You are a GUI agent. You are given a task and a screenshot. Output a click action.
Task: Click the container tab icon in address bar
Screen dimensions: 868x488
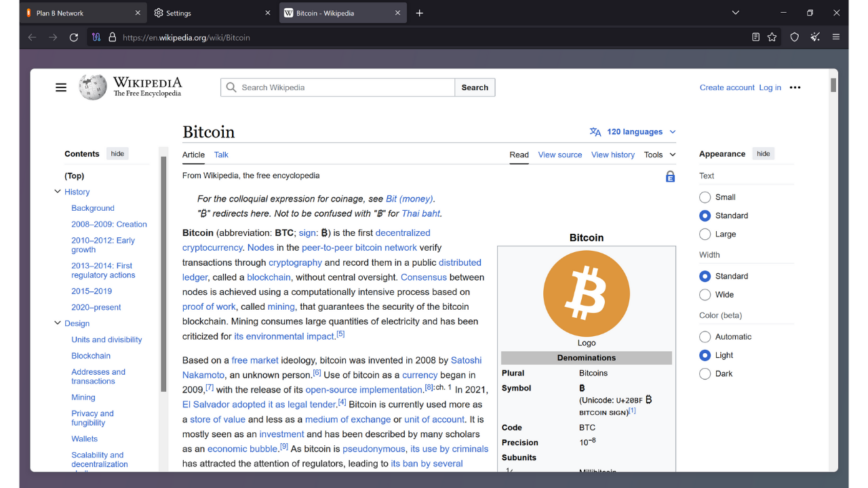(96, 37)
